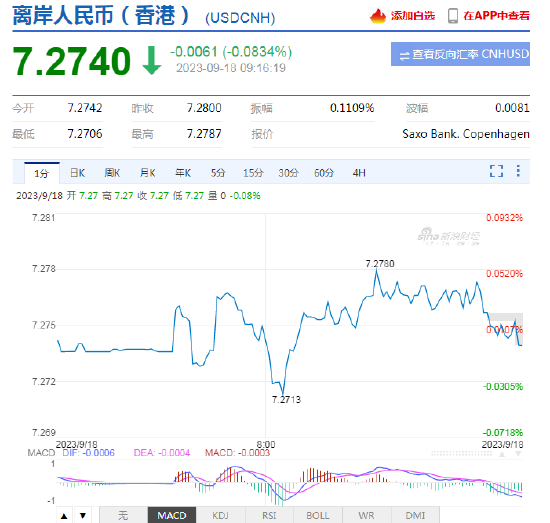Open the 在APP中查看 link
This screenshot has height=523, width=550.
pos(496,16)
